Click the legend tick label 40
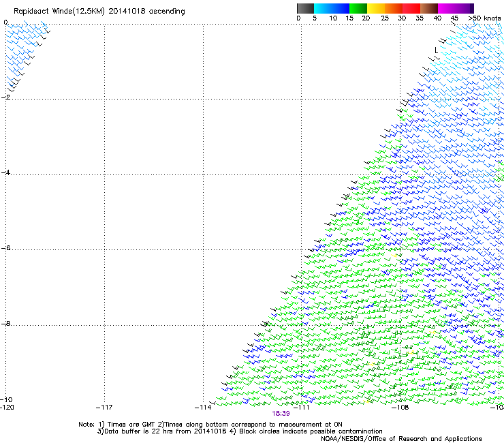This screenshot has height=443, width=504. (x=437, y=18)
